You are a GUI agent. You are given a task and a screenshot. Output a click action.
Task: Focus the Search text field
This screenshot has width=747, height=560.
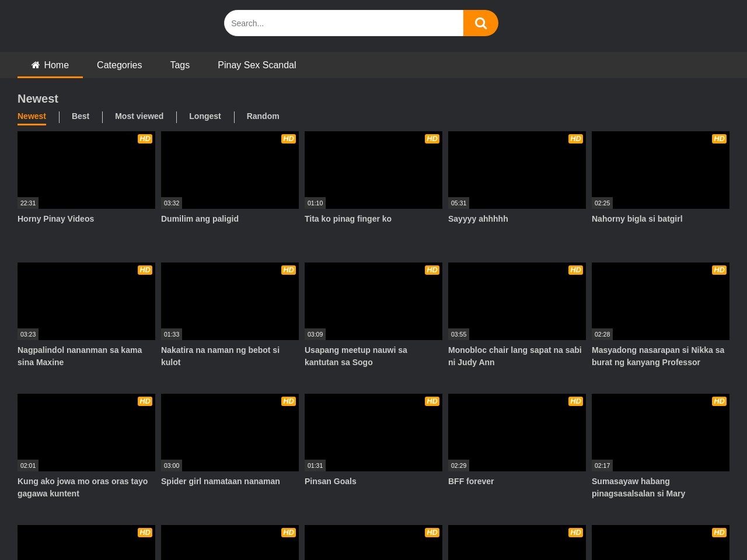pos(343,23)
